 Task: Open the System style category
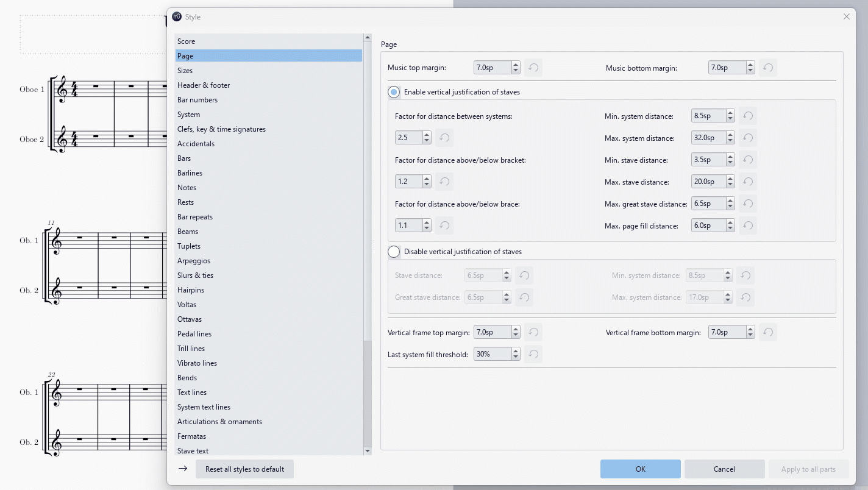click(268, 115)
